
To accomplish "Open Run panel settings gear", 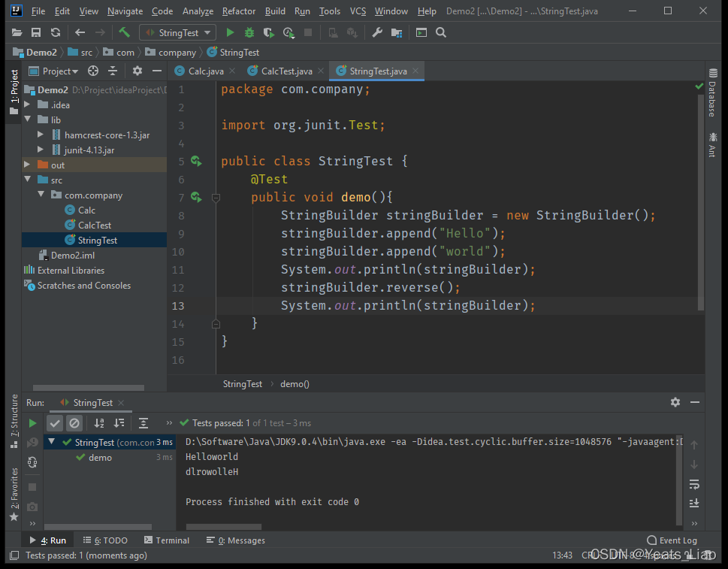I will 675,402.
